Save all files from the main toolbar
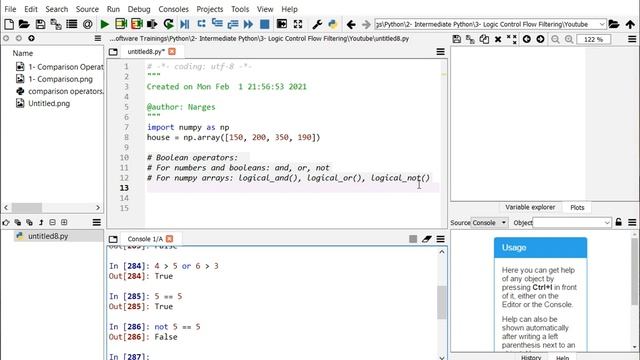The height and width of the screenshot is (360, 640). click(x=56, y=24)
